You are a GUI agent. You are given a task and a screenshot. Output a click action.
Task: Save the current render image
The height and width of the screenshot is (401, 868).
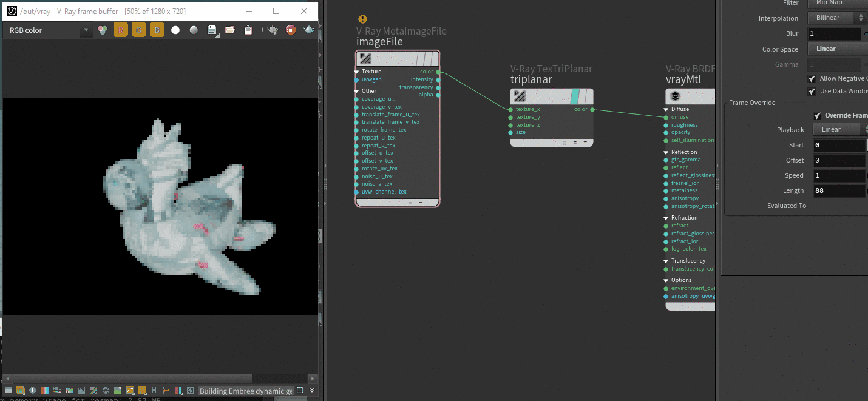coord(212,30)
